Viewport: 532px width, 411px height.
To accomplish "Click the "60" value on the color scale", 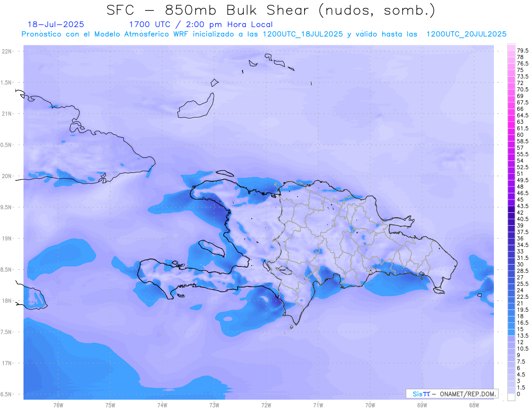I will (x=520, y=135).
